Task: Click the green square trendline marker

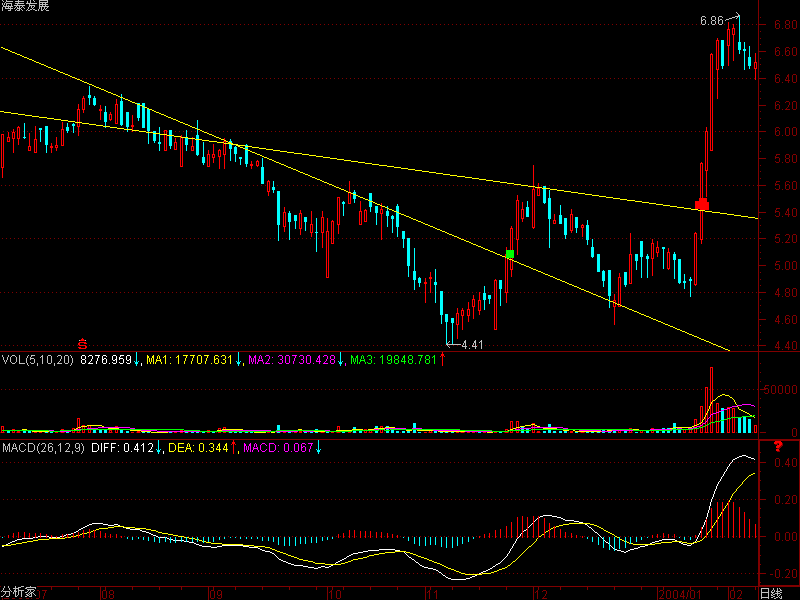Action: 510,255
